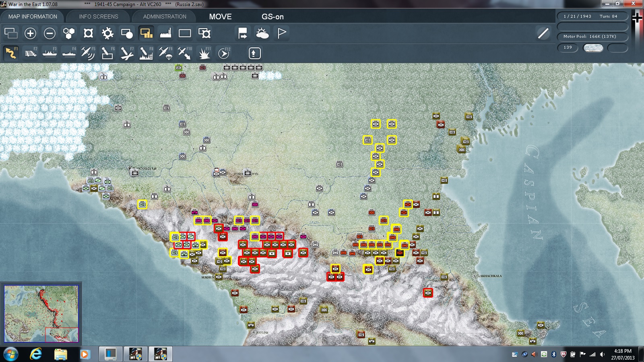The image size is (644, 362).
Task: Toggle the hex grid display icon
Action: [x=69, y=33]
